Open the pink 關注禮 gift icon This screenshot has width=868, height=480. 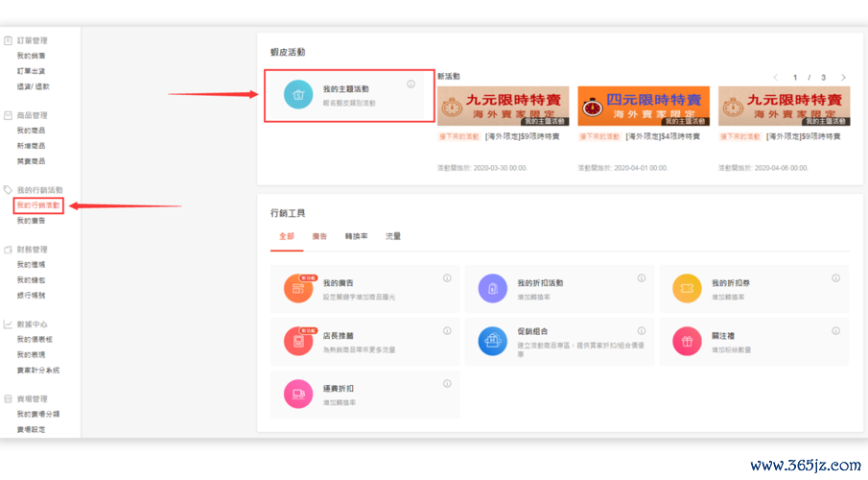click(x=687, y=341)
